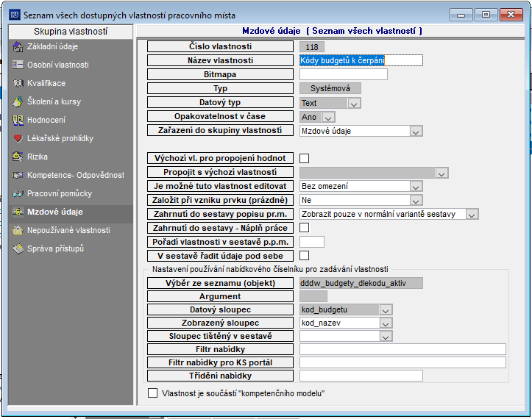Click the Rizika icon

(18, 157)
